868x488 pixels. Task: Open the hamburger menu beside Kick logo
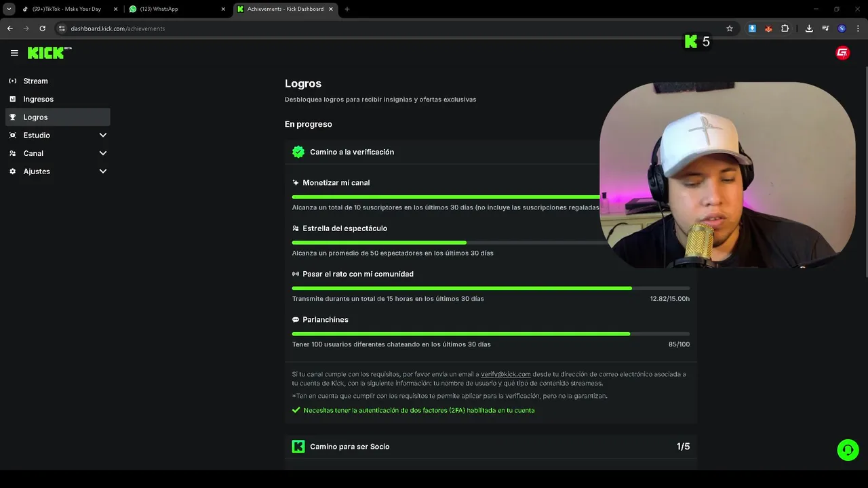[14, 53]
